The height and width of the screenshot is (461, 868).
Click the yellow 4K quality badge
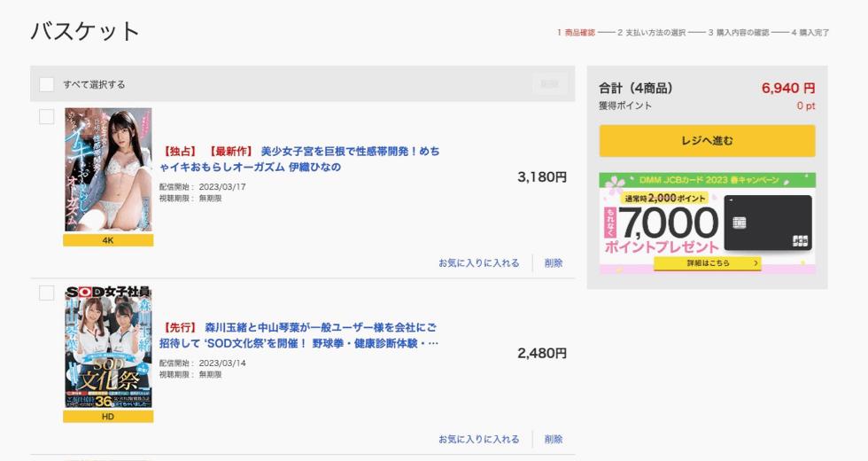[x=108, y=240]
